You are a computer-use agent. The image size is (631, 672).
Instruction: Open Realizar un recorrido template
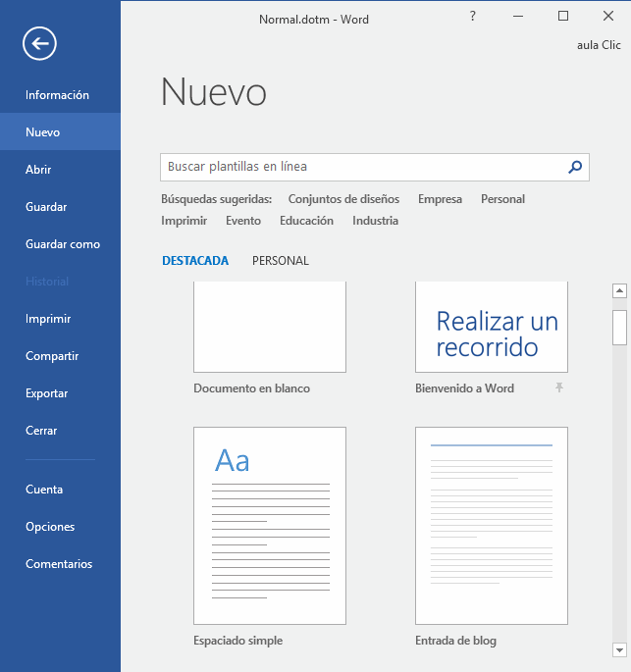point(492,327)
